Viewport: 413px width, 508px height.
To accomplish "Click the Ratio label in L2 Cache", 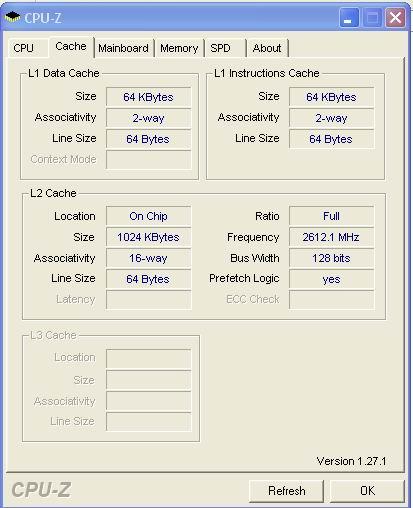I will point(267,216).
